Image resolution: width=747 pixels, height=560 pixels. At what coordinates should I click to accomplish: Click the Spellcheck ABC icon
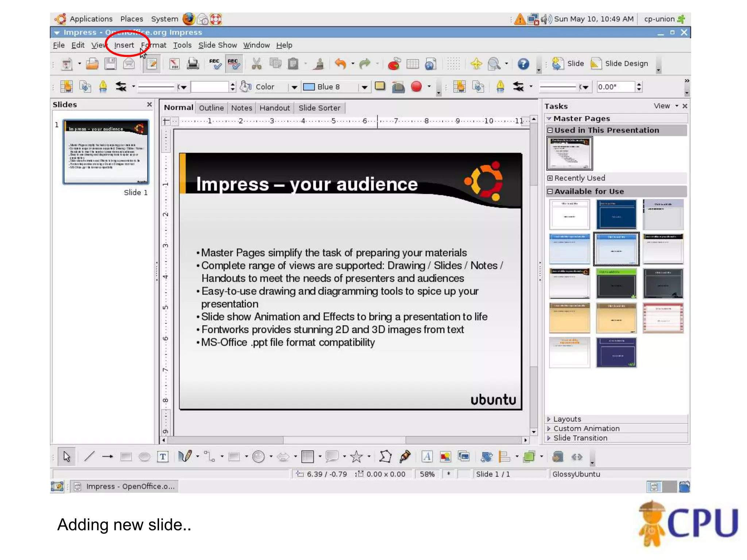click(x=215, y=64)
